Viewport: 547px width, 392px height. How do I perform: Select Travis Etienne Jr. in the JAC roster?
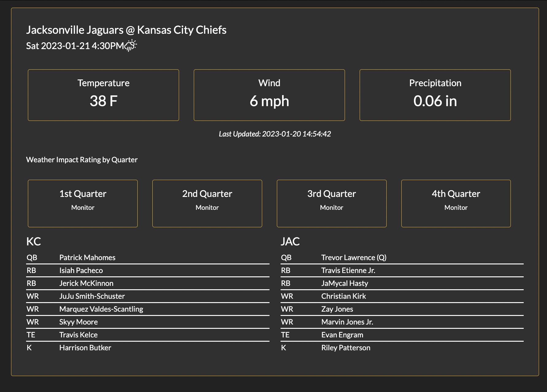[x=348, y=270]
